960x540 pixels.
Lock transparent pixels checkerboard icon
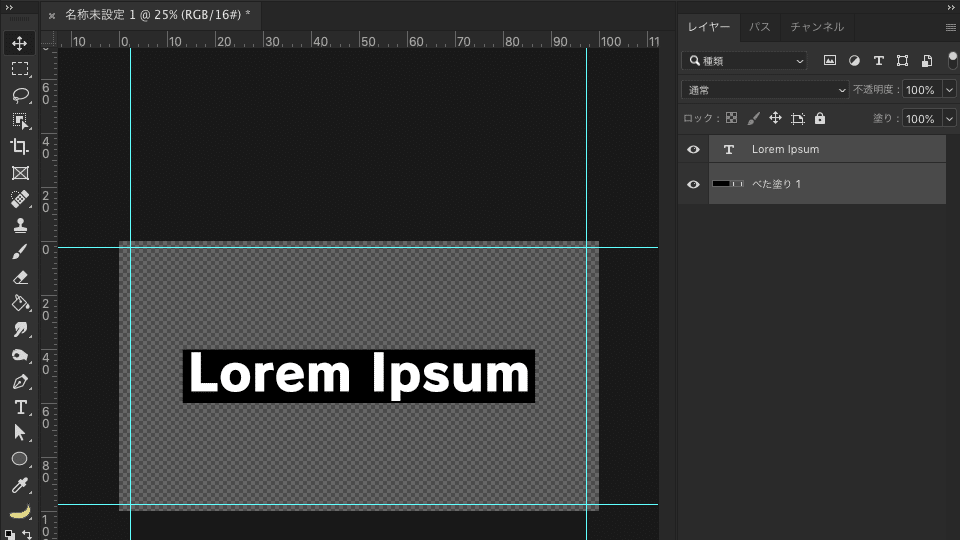tap(731, 118)
